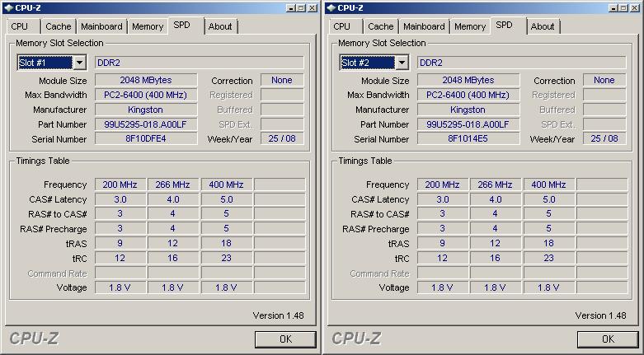The height and width of the screenshot is (355, 644).
Task: Click 2048 MBytes module size, left window
Action: pyautogui.click(x=146, y=80)
